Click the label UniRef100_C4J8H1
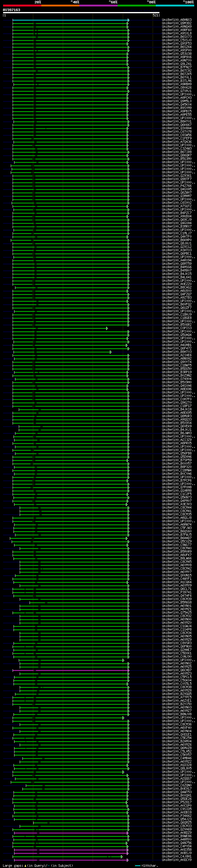This screenshot has width=197, height=868. click(x=177, y=856)
